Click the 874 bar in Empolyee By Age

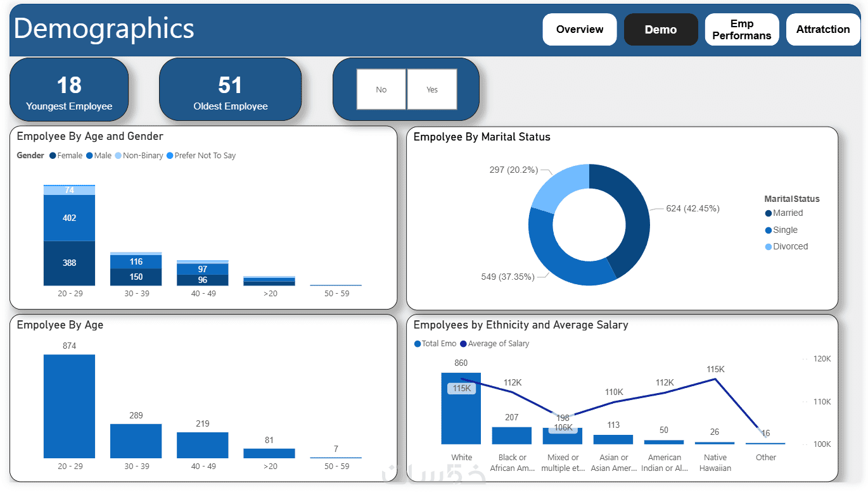pos(69,406)
